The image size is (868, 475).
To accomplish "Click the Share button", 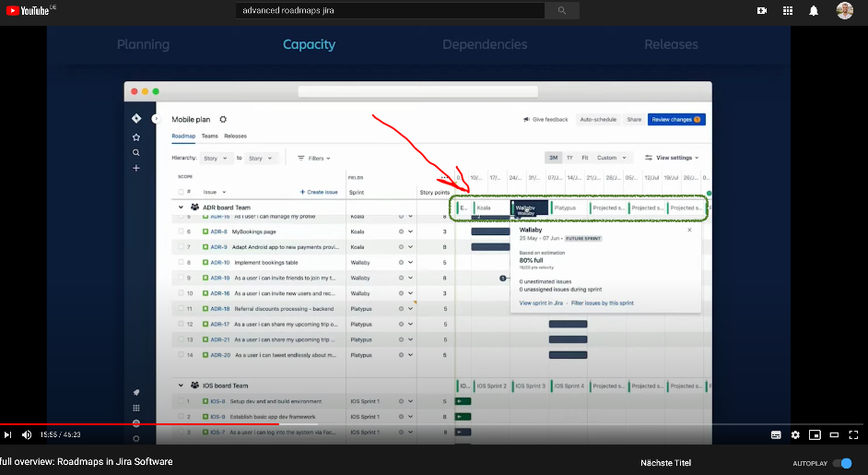I will coord(634,120).
